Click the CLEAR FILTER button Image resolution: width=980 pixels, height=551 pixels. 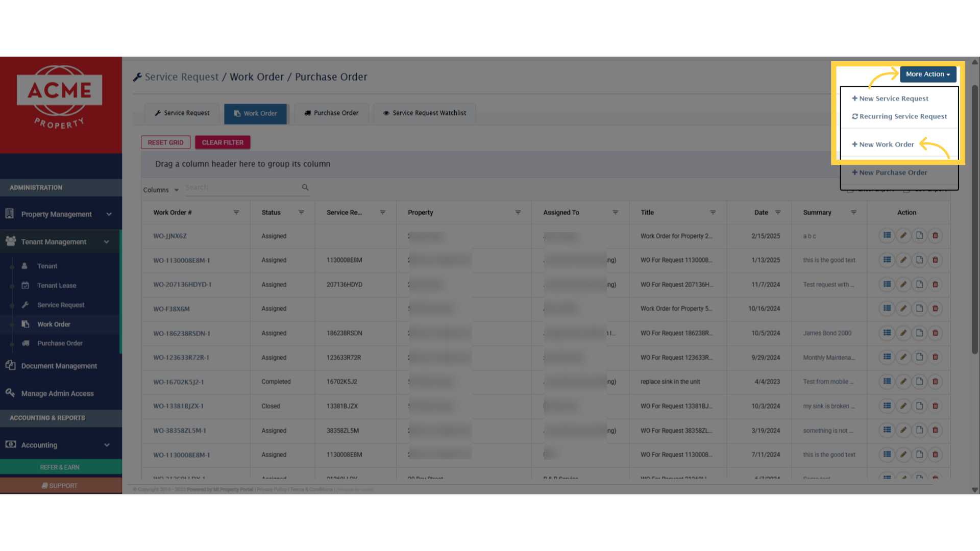coord(223,142)
